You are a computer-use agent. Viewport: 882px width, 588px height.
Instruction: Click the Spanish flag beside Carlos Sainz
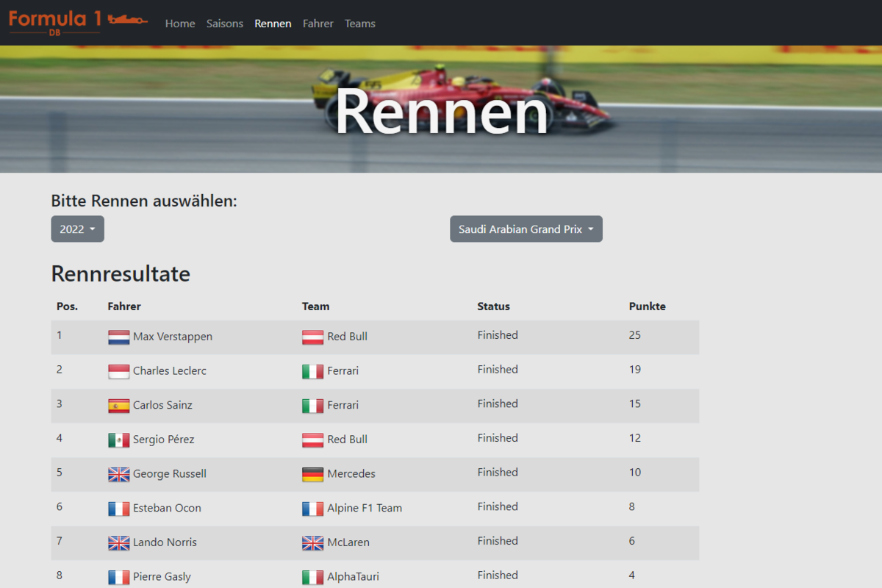click(x=118, y=406)
